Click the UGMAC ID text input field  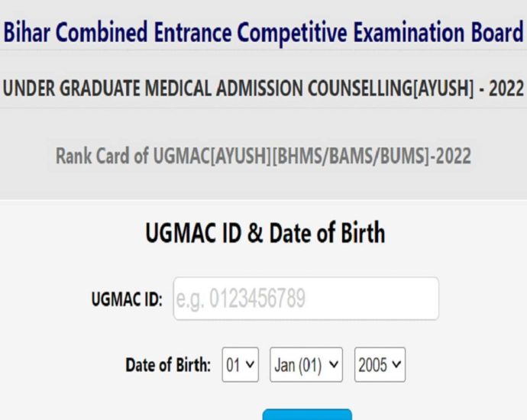[x=306, y=299]
